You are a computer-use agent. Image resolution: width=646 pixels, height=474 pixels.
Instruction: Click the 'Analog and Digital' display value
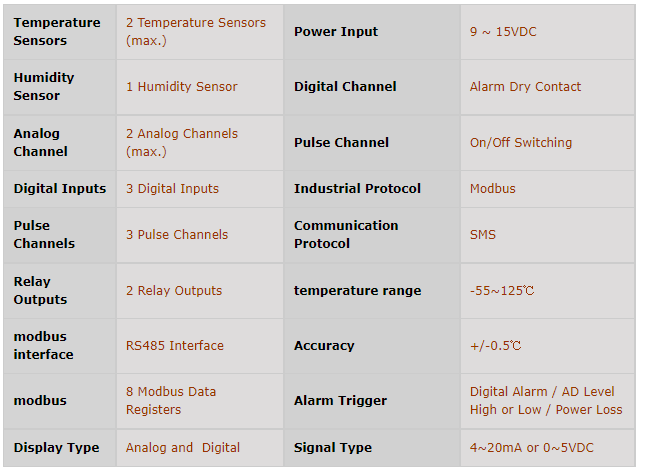click(183, 448)
